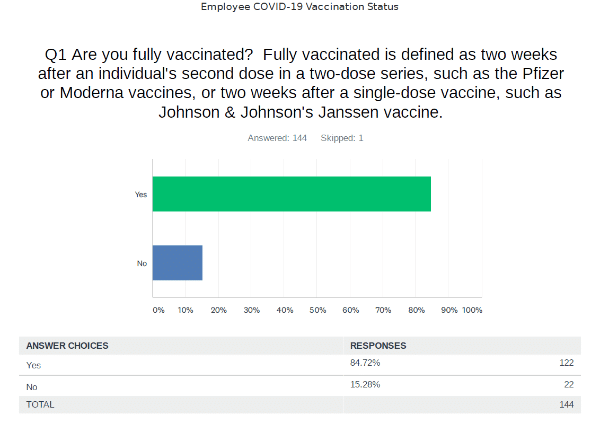600x429 pixels.
Task: Click the 15.28% response value
Action: coord(365,384)
